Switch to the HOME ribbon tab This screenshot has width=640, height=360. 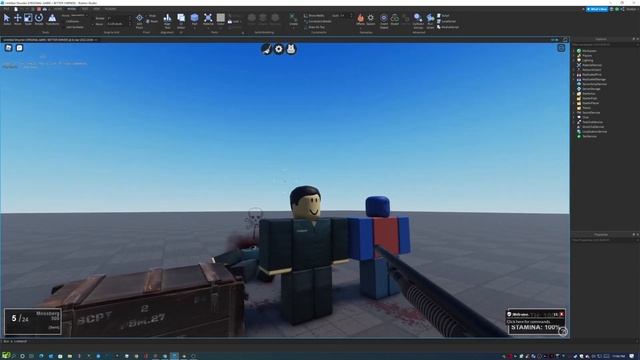point(58,9)
